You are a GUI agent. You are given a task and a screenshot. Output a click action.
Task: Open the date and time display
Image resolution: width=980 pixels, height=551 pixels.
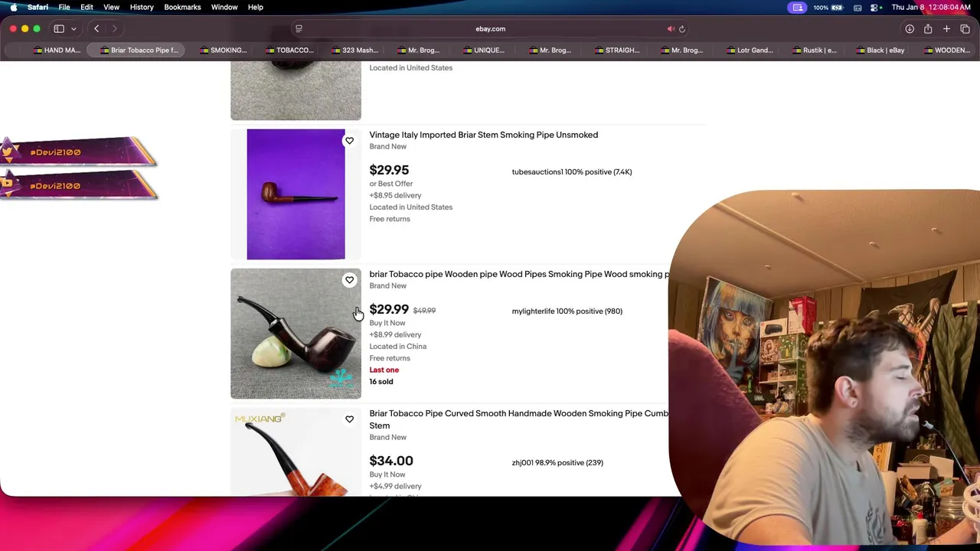931,8
